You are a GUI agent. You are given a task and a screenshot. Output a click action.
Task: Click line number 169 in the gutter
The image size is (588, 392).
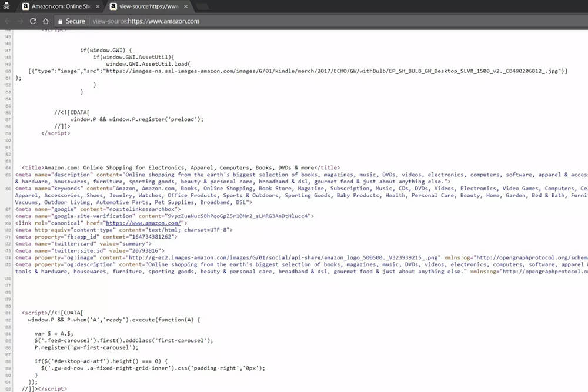[8, 223]
